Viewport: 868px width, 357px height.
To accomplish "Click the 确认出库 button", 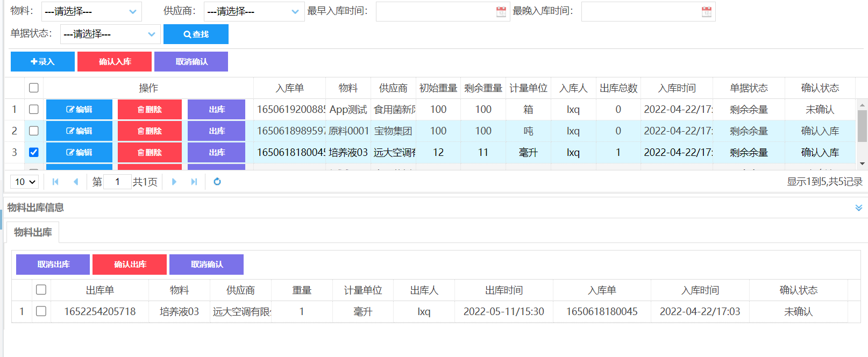I will [x=130, y=265].
